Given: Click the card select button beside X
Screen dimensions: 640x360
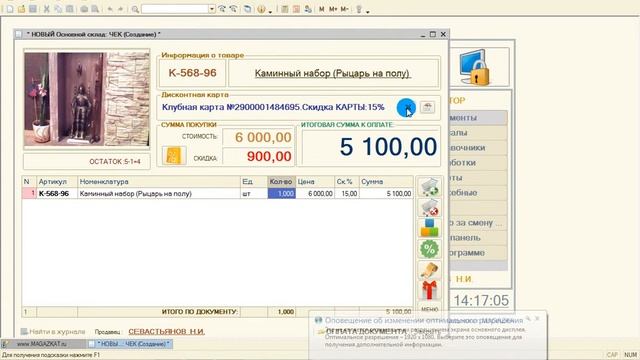Looking at the screenshot, I should 427,107.
